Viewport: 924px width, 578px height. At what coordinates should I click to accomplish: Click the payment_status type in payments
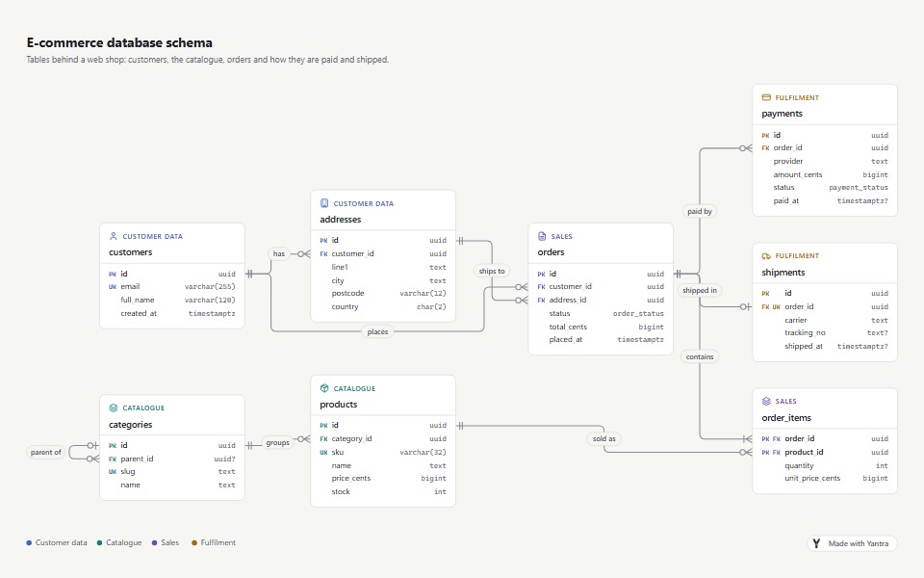pyautogui.click(x=859, y=188)
